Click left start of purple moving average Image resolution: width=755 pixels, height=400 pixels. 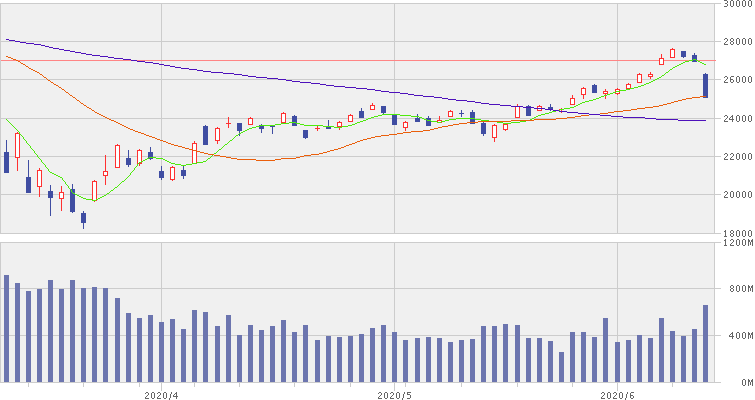(x=8, y=40)
